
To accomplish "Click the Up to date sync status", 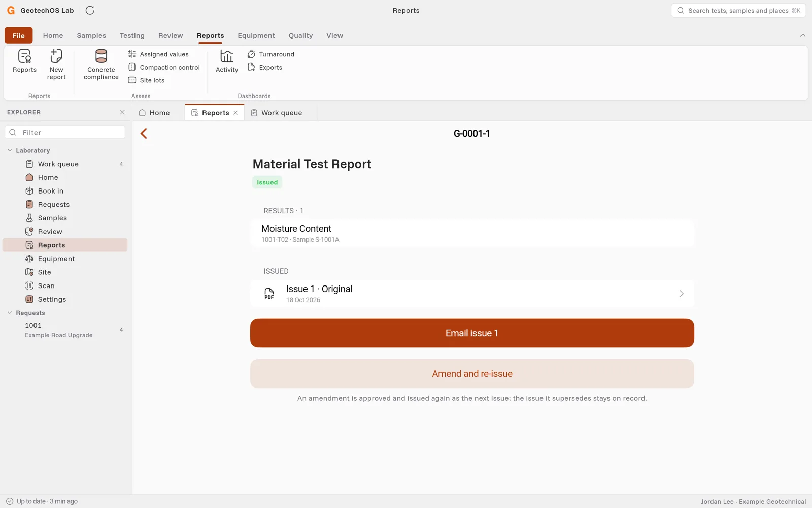I will (x=42, y=501).
